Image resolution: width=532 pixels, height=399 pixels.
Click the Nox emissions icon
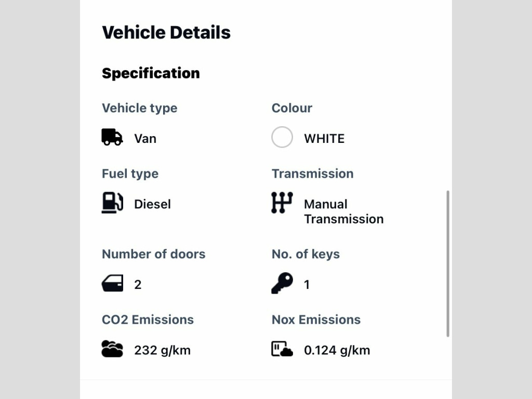(282, 349)
